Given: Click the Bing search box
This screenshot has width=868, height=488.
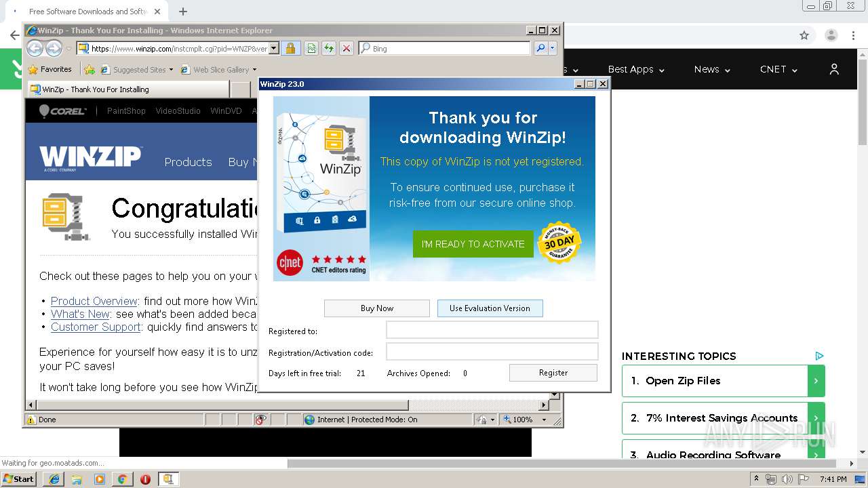Looking at the screenshot, I should point(444,48).
